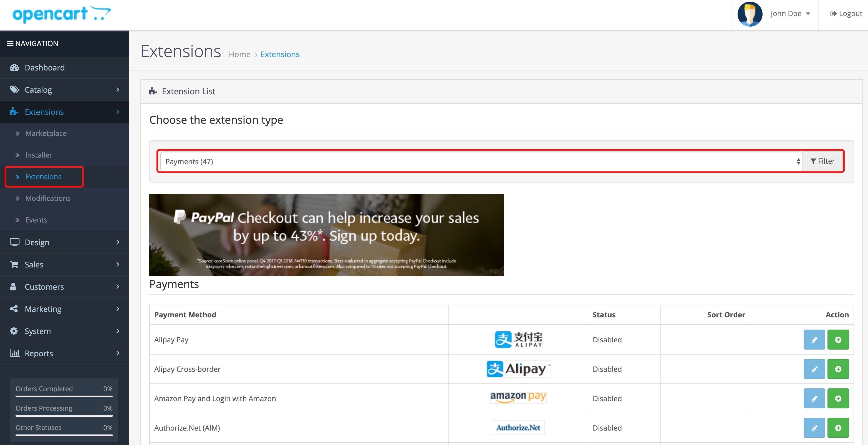The width and height of the screenshot is (868, 445).
Task: Click the Extensions breadcrumb link
Action: coord(280,55)
